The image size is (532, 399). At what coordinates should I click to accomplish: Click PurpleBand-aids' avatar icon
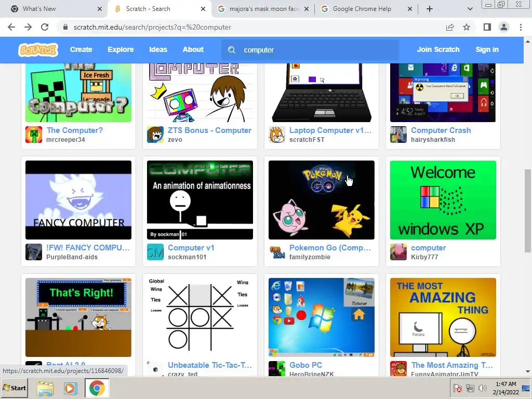[34, 252]
